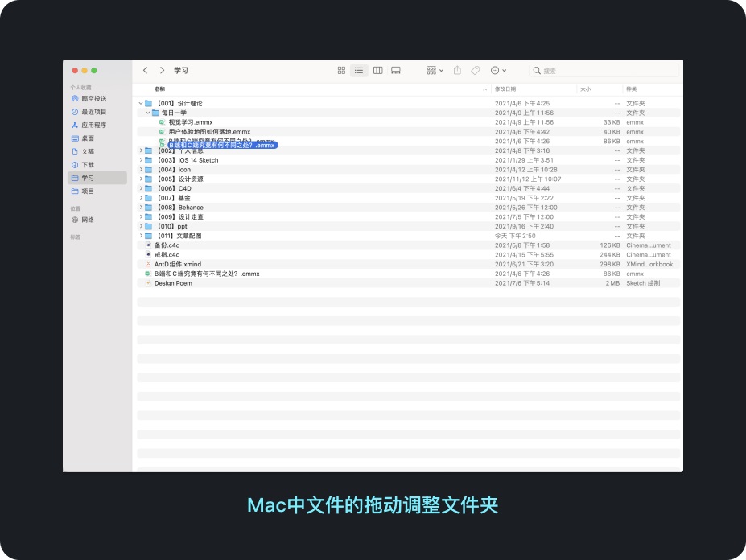Click the tag icon in toolbar

click(476, 71)
